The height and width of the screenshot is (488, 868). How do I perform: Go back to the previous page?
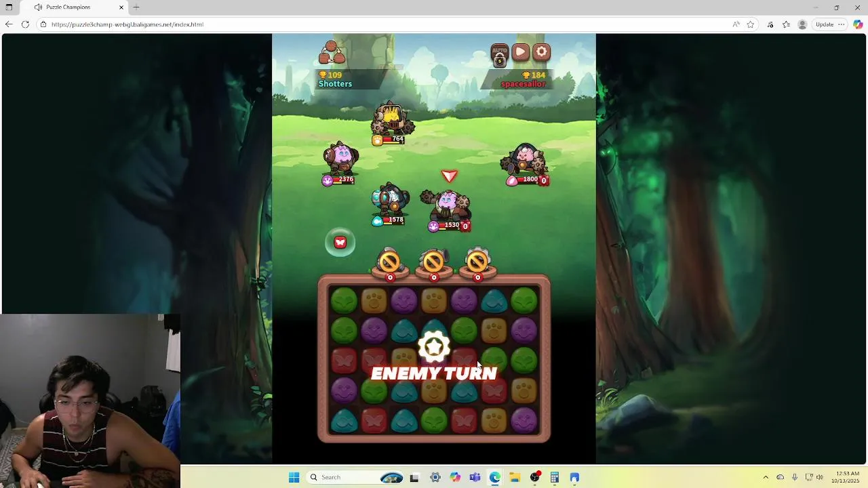click(x=8, y=24)
